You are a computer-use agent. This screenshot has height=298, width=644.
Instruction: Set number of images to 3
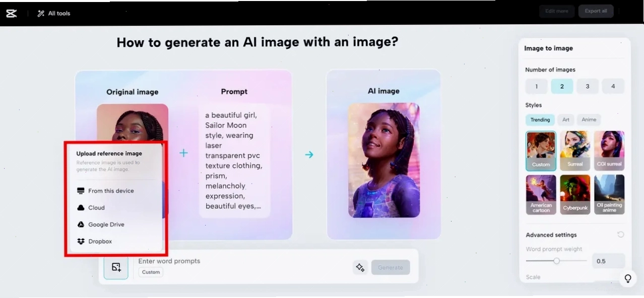(588, 86)
